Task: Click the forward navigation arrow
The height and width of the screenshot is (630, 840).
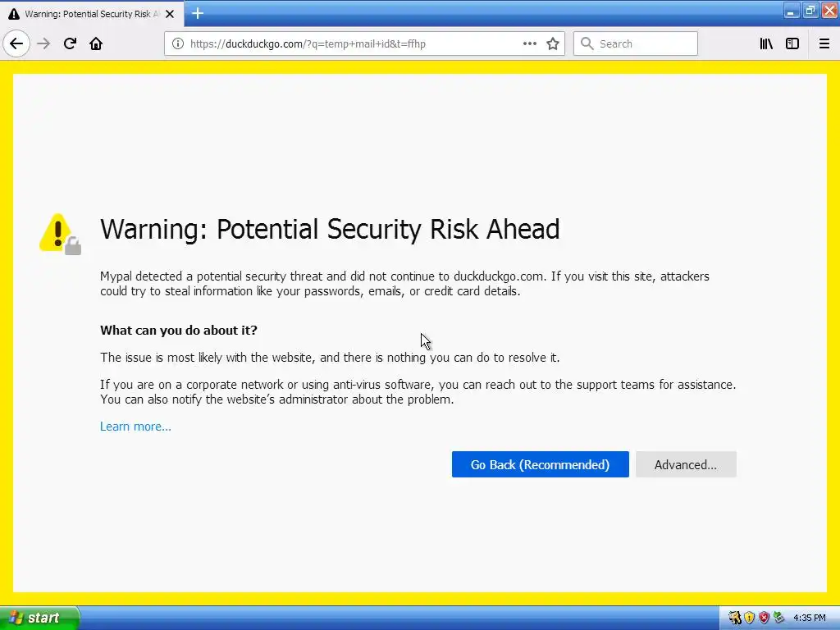Action: [x=43, y=43]
